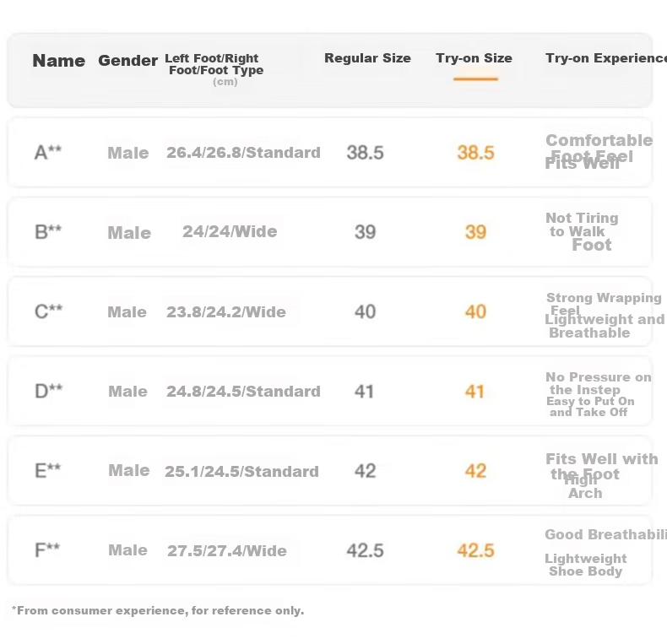Click foot measurement 26.4/26.8/Standard

[243, 153]
